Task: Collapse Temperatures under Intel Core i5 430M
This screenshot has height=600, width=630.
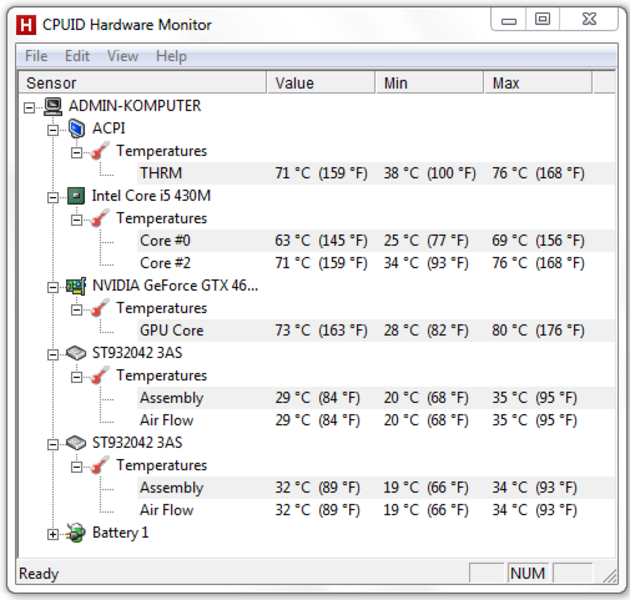Action: 76,220
